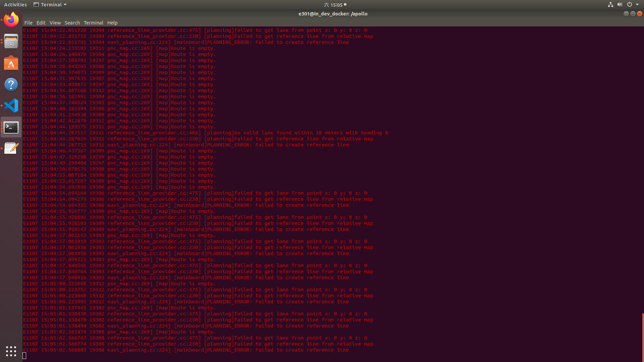
Task: Open the Edit menu
Action: (x=41, y=23)
